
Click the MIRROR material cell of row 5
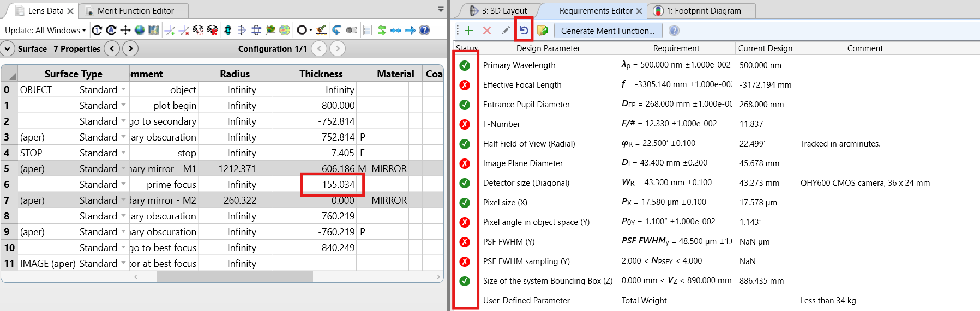click(389, 168)
